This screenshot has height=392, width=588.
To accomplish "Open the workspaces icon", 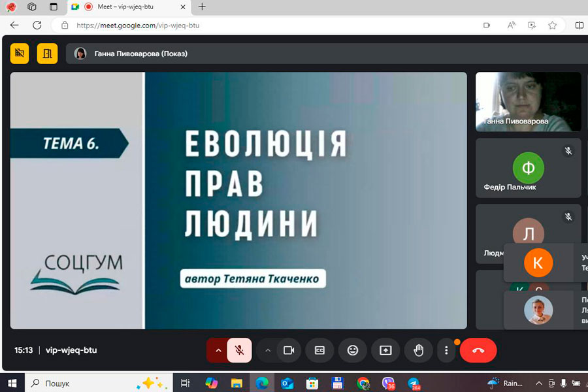I will click(32, 7).
